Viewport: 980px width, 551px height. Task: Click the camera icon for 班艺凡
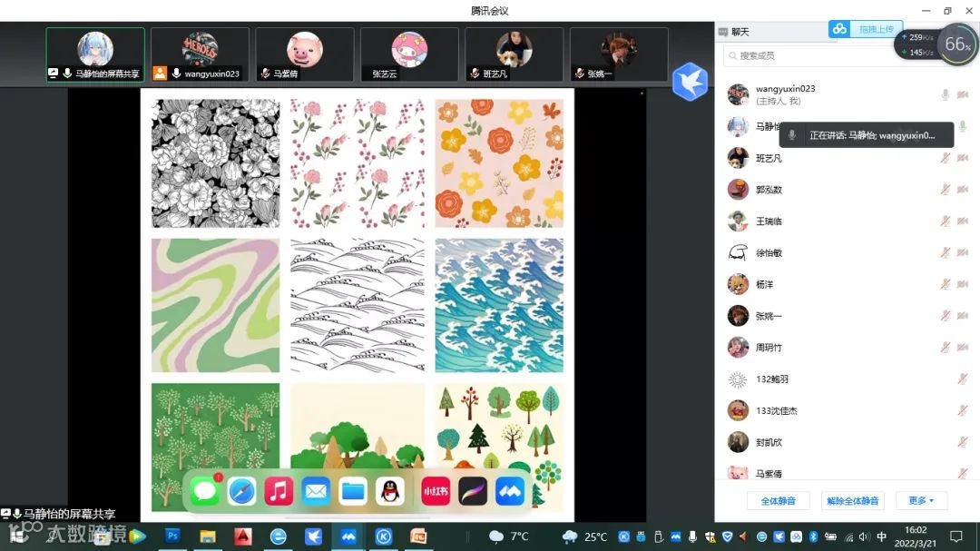coord(963,158)
